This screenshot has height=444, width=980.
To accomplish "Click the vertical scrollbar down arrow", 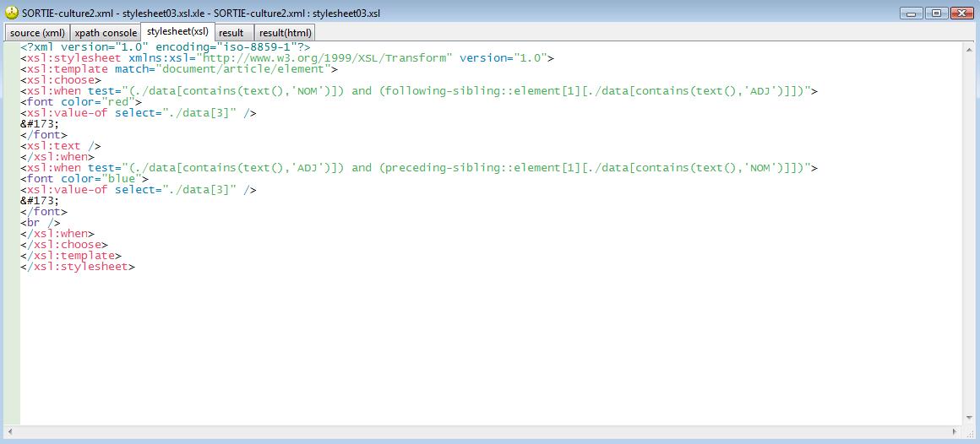I will point(968,419).
